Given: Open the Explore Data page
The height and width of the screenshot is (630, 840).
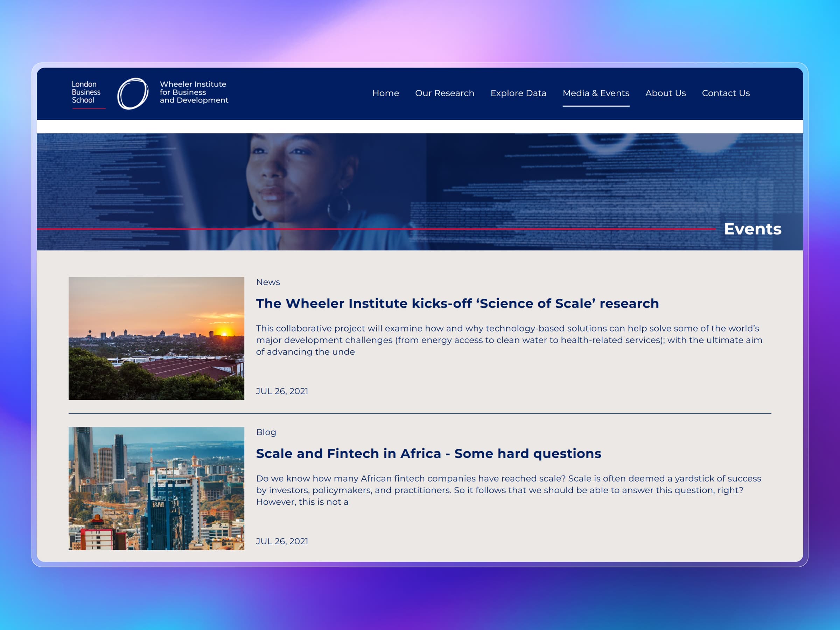Looking at the screenshot, I should [518, 93].
